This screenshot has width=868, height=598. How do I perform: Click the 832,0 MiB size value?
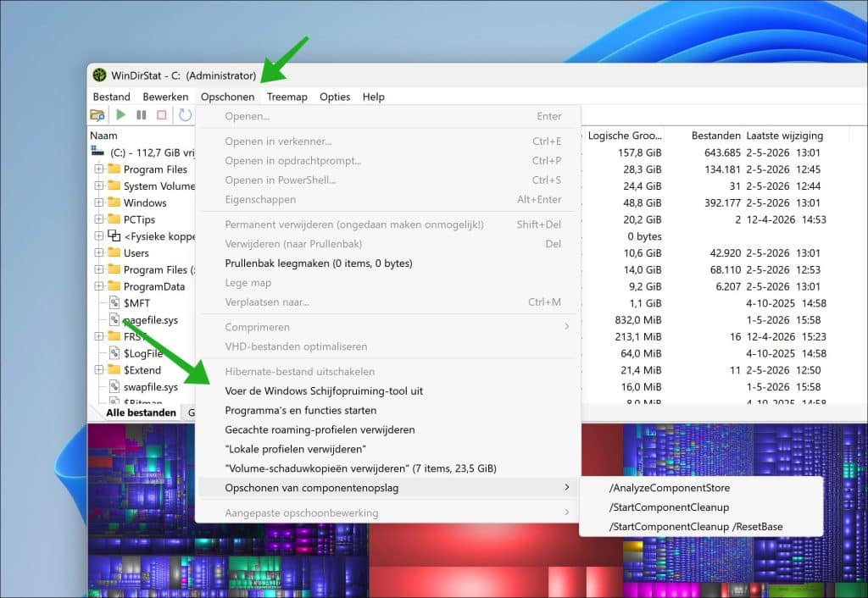click(637, 320)
